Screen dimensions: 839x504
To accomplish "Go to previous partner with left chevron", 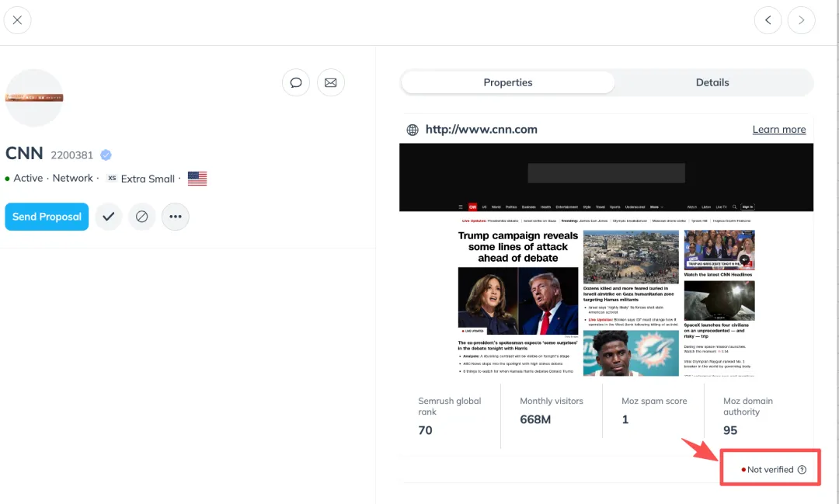I will coord(768,20).
